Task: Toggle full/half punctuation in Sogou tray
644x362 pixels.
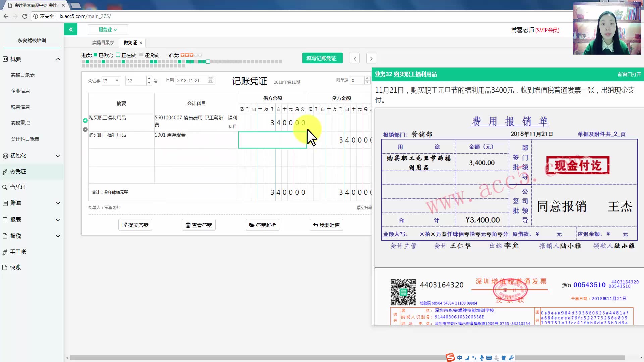Action: pyautogui.click(x=474, y=358)
